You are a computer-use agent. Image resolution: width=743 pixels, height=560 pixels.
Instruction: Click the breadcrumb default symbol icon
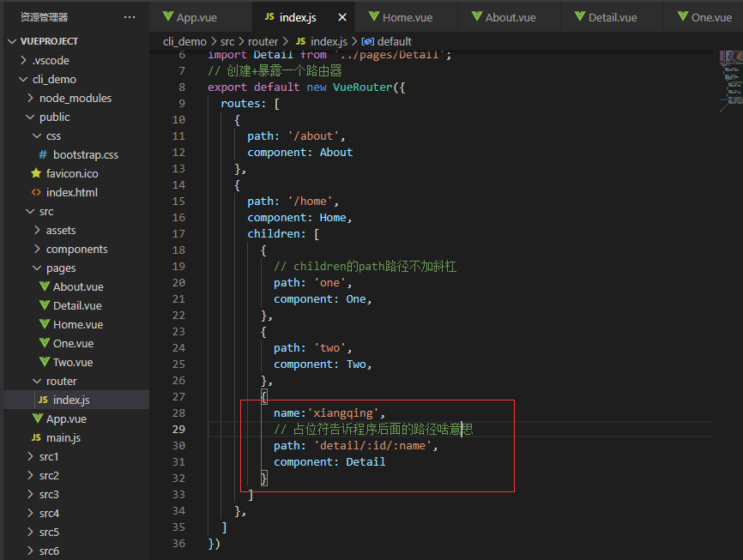[x=368, y=42]
